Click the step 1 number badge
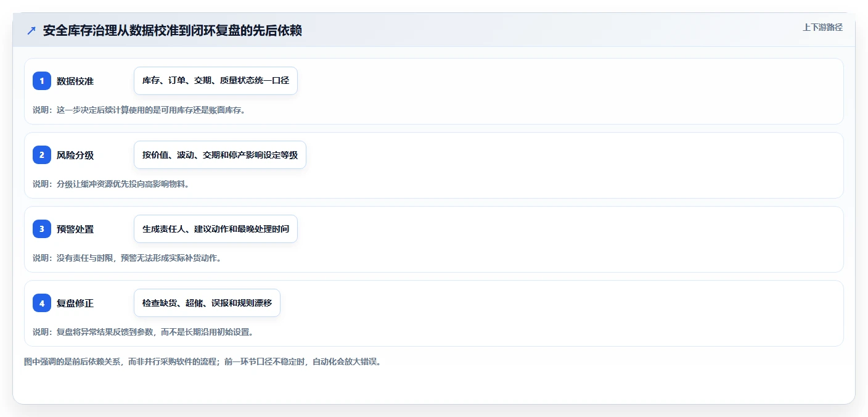Screen dimensions: 868x417 (42, 81)
